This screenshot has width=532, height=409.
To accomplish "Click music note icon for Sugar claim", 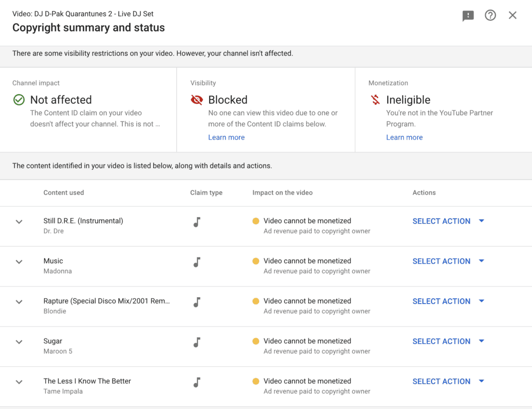I will tap(197, 342).
